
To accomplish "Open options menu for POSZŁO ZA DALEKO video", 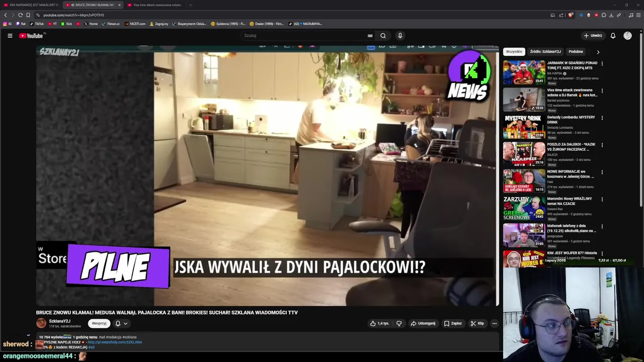I will (x=602, y=145).
